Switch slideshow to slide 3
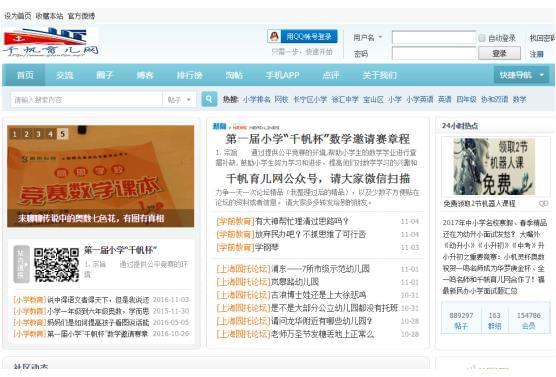 pos(38,134)
